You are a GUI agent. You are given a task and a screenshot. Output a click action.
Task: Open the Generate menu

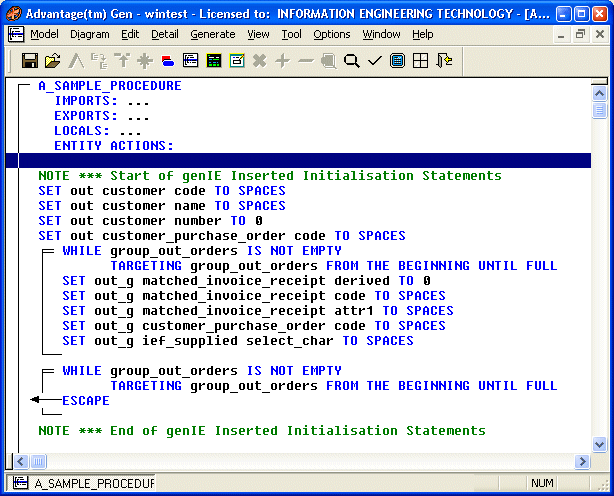[x=212, y=34]
